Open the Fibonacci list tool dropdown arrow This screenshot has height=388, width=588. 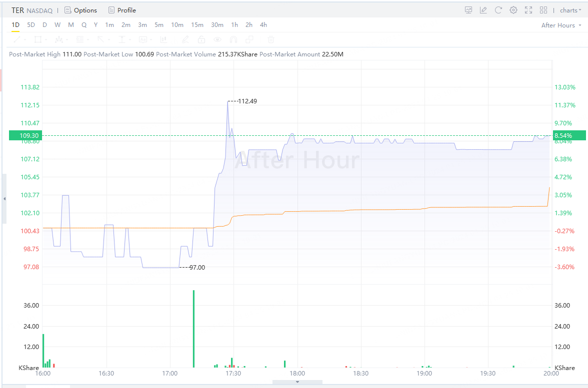pyautogui.click(x=88, y=40)
